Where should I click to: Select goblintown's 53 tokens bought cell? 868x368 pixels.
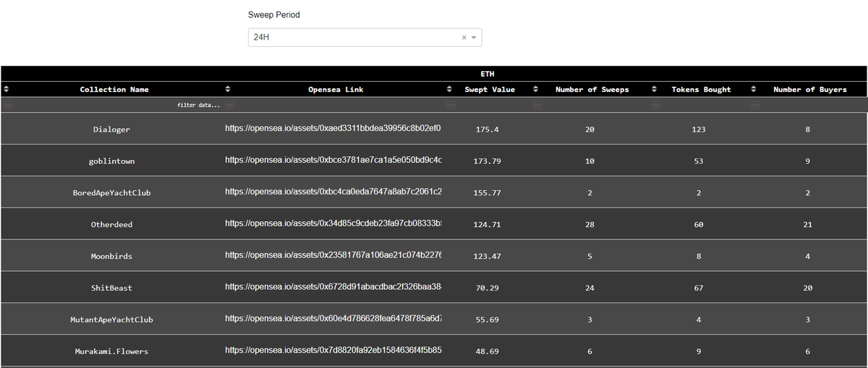tap(698, 161)
